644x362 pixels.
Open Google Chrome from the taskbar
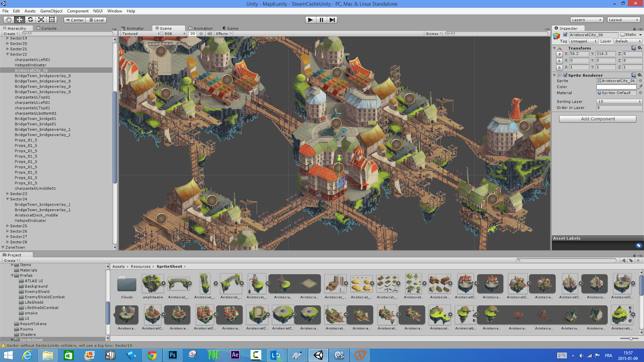point(152,355)
